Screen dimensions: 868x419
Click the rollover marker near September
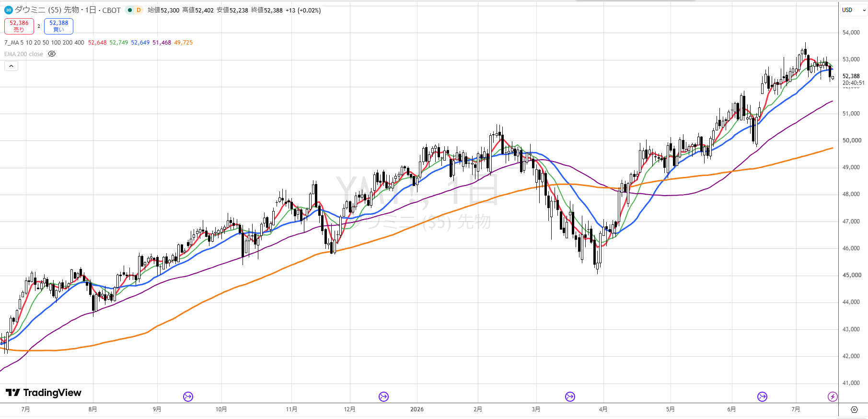click(x=188, y=396)
